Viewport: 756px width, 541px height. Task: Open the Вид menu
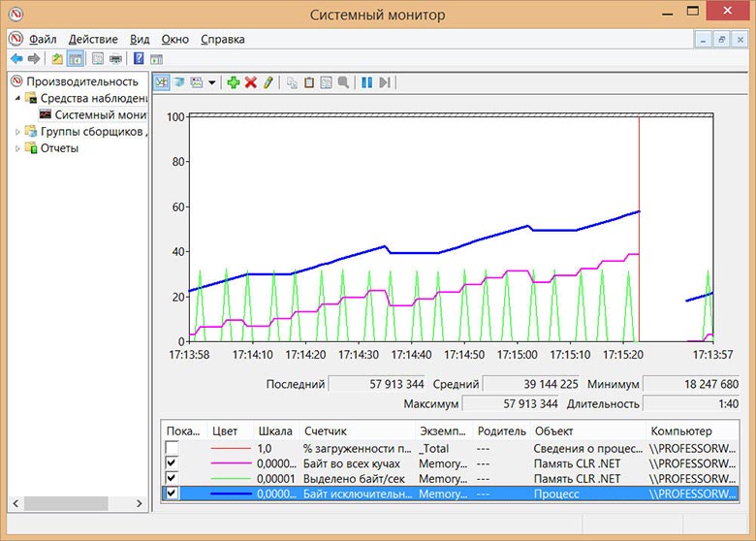pos(140,39)
